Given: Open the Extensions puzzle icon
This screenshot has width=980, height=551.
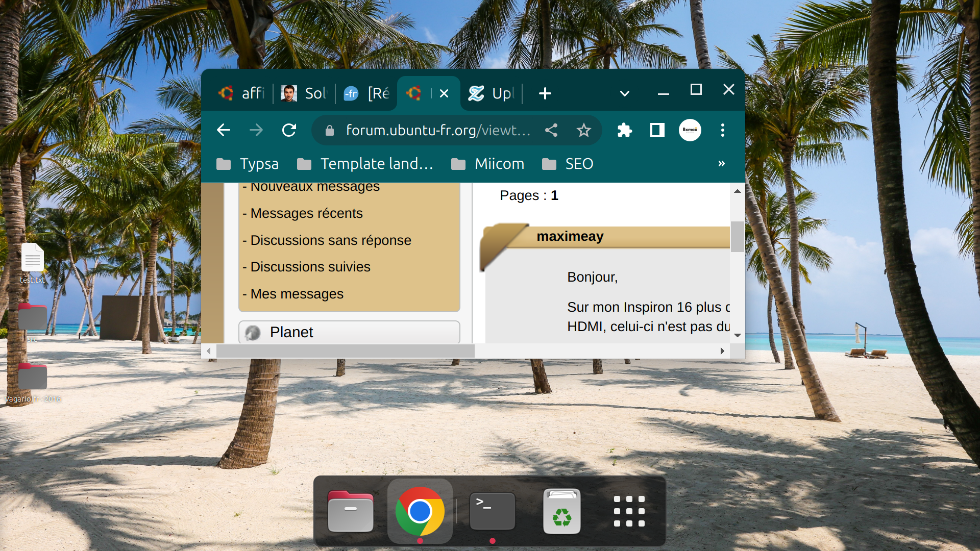Looking at the screenshot, I should click(x=624, y=130).
